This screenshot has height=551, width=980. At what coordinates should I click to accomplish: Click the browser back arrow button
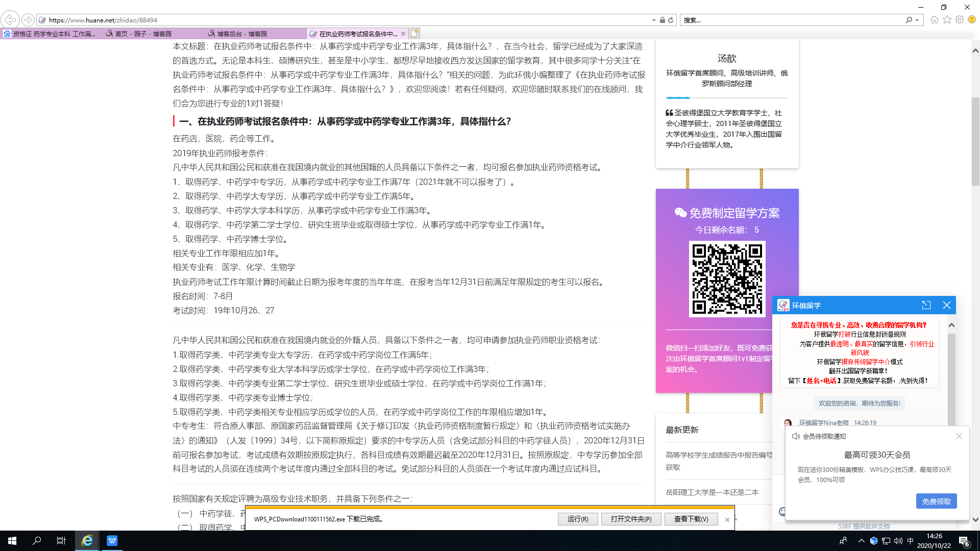click(10, 20)
